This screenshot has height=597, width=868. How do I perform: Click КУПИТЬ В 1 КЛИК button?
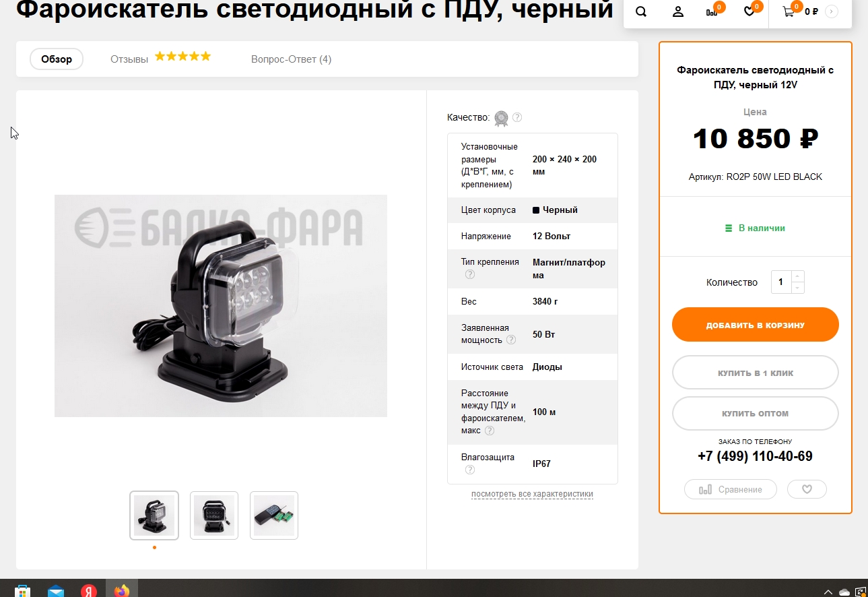(756, 373)
